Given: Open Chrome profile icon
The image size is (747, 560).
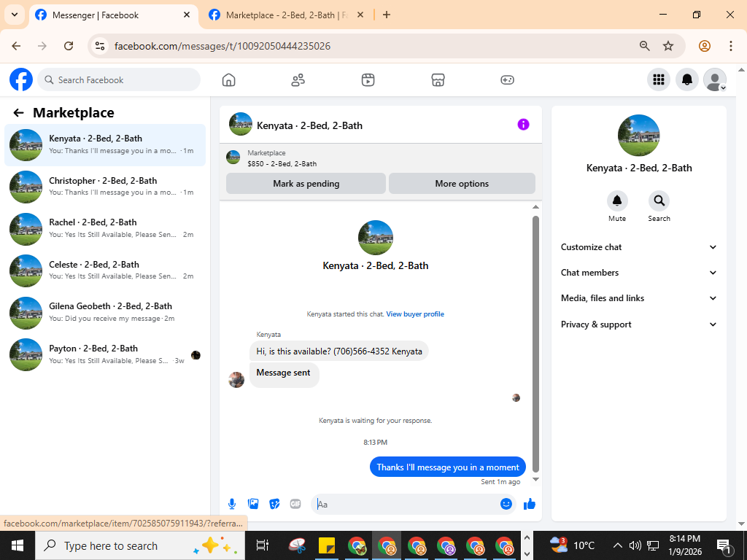Looking at the screenshot, I should [x=705, y=46].
